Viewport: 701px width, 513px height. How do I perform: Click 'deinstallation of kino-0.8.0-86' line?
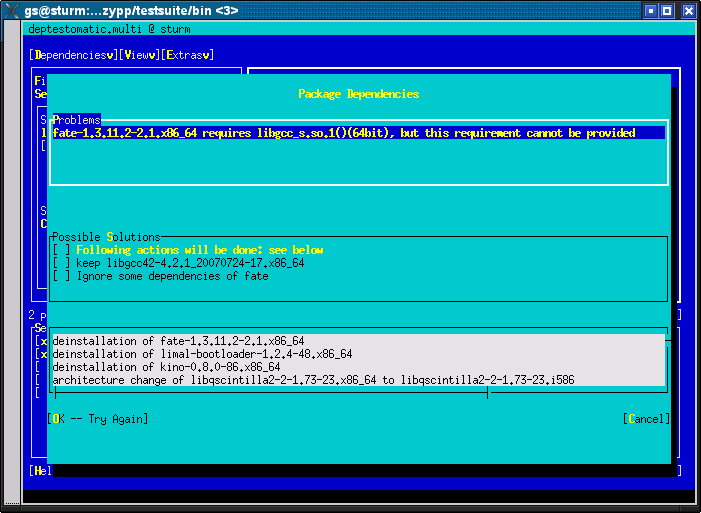coord(359,367)
